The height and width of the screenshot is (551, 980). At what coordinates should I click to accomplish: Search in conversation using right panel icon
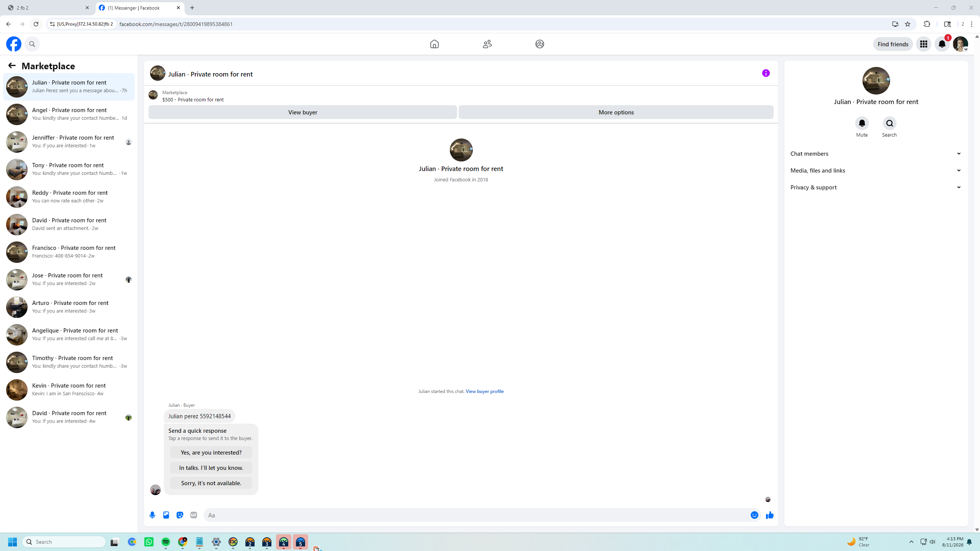(x=889, y=123)
